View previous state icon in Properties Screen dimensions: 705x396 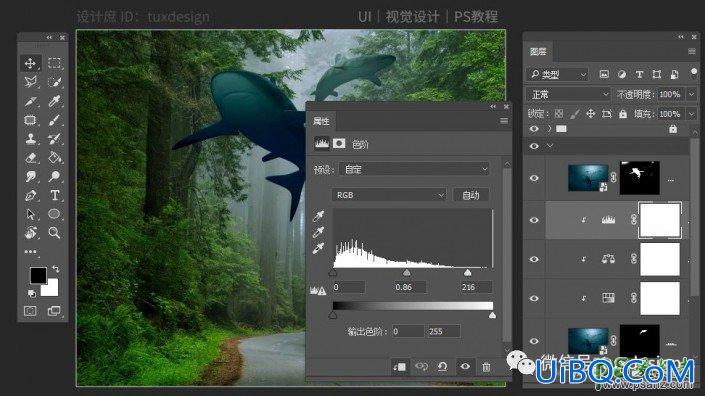point(421,367)
